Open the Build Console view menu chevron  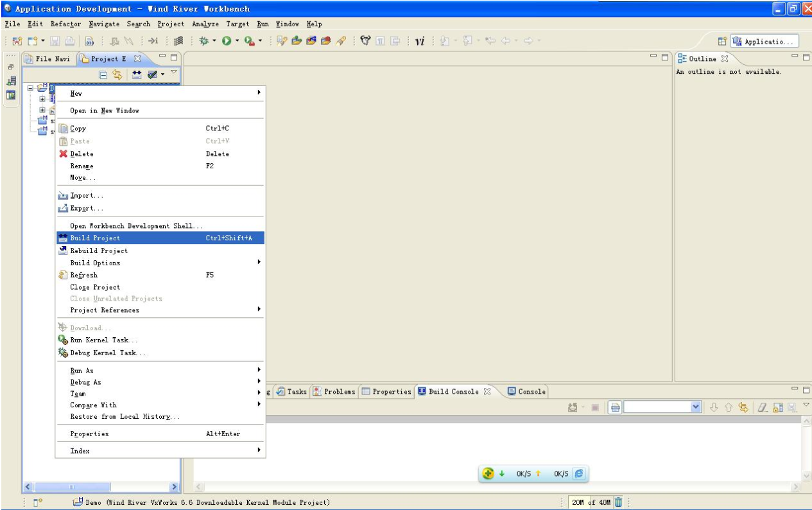coord(805,405)
